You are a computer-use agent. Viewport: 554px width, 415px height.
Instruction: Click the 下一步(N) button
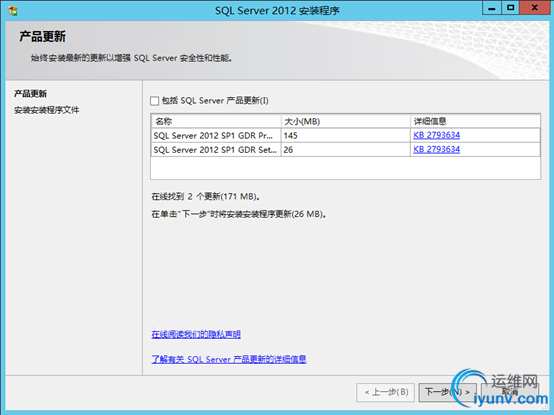click(x=447, y=392)
